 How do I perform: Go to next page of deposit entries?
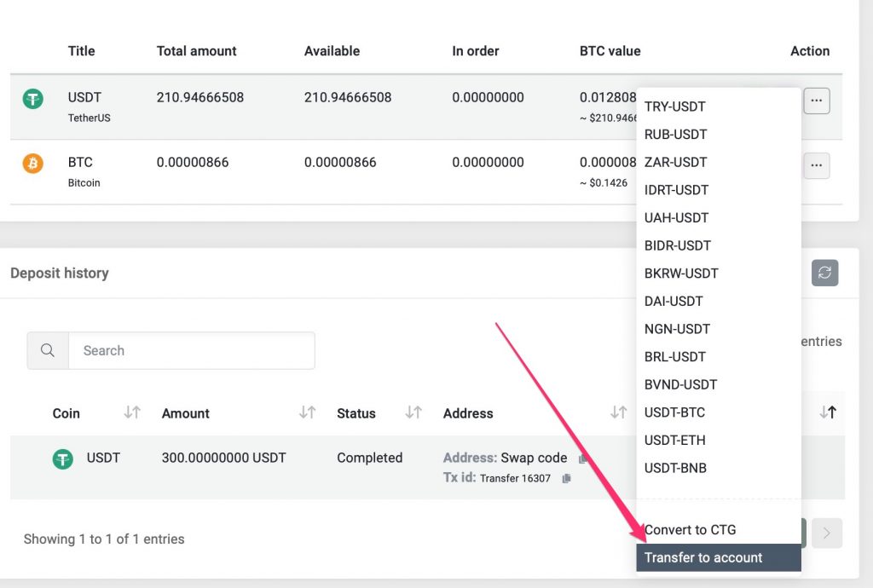tap(827, 533)
